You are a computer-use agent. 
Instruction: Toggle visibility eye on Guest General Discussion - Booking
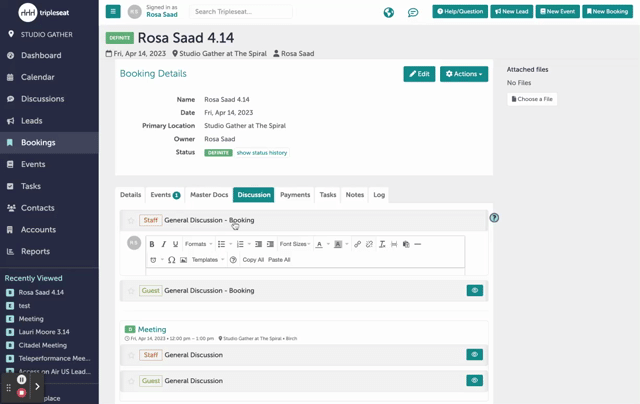(x=474, y=291)
